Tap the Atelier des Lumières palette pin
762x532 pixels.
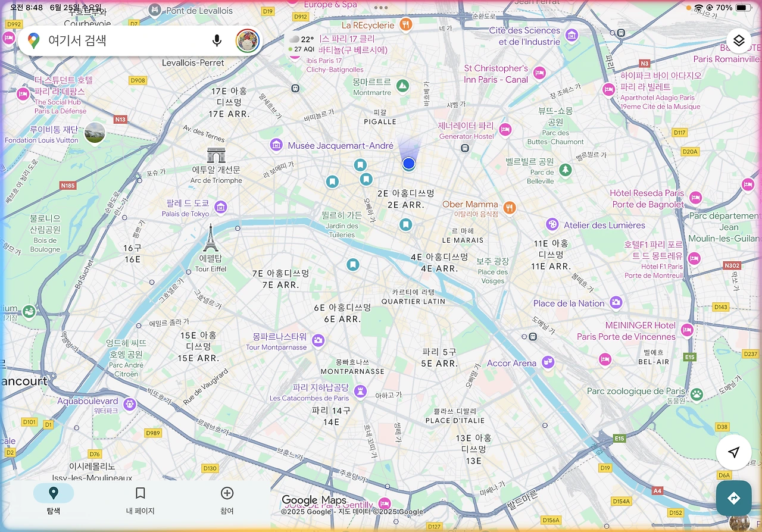pos(552,224)
